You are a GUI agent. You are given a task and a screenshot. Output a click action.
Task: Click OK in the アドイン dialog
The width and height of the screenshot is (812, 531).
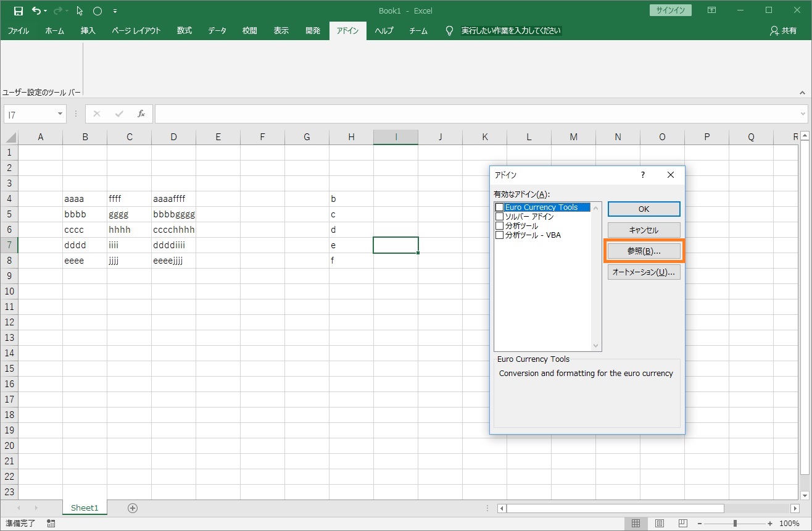(x=644, y=209)
